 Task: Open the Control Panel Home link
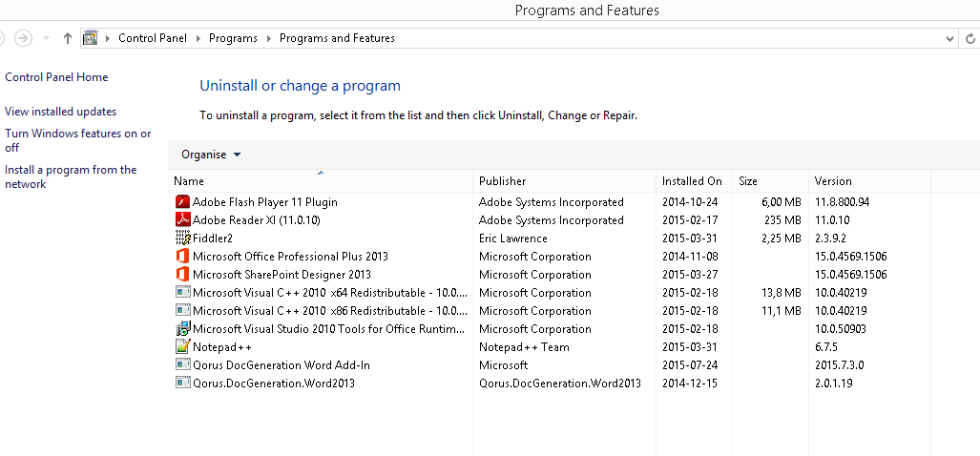click(56, 77)
